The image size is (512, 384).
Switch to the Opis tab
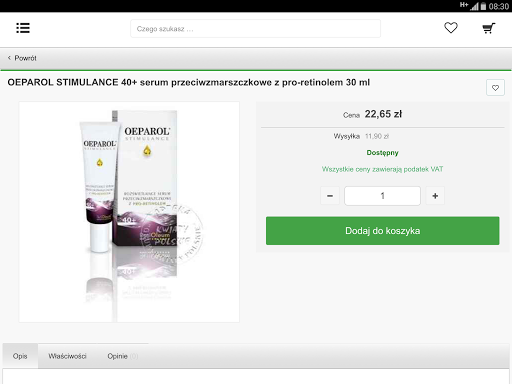[x=20, y=356]
